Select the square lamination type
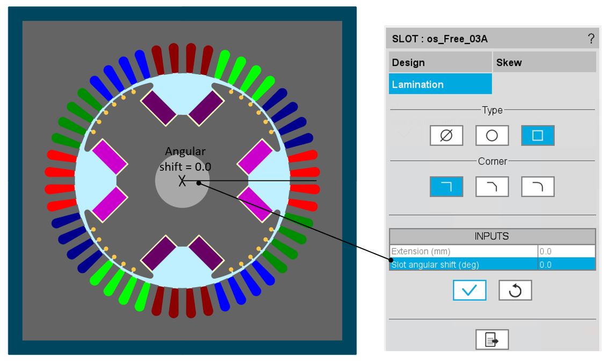This screenshot has width=614, height=364. pyautogui.click(x=538, y=136)
